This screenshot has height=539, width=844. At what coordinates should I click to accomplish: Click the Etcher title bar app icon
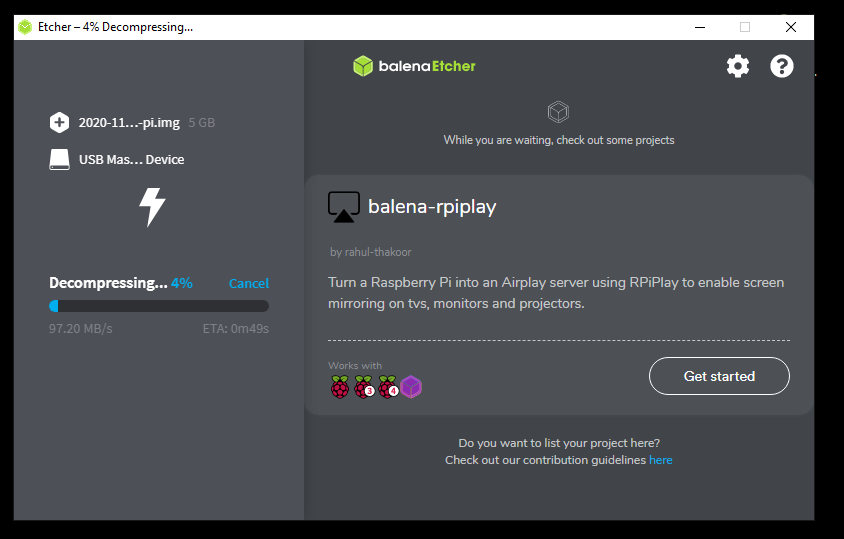coord(25,27)
